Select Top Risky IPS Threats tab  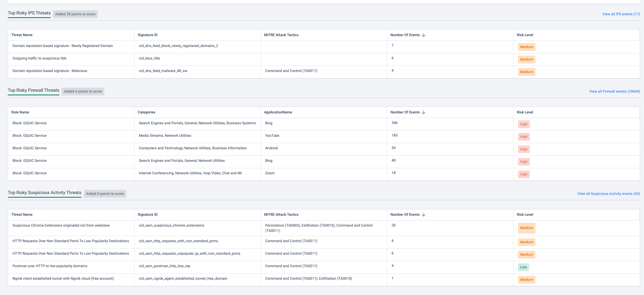29,13
